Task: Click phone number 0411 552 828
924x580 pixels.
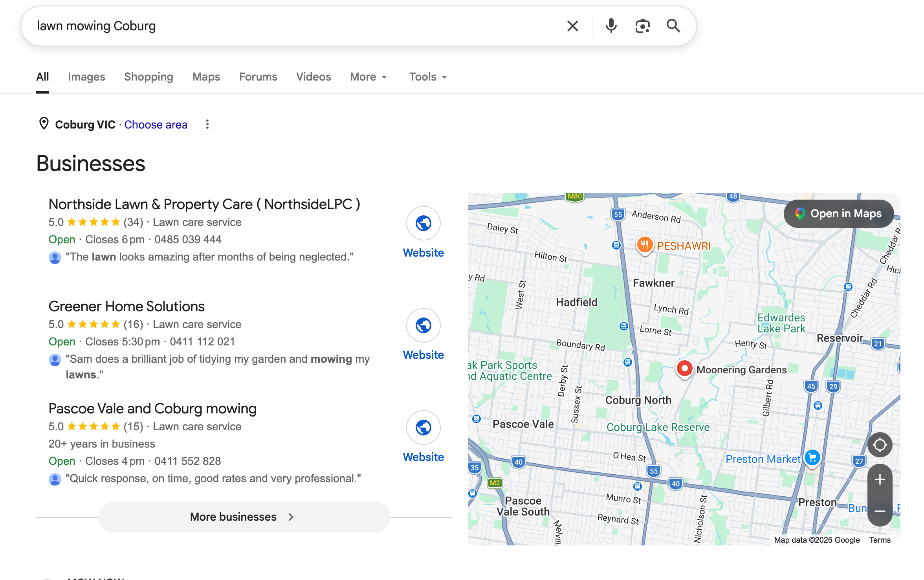Action: pyautogui.click(x=188, y=461)
